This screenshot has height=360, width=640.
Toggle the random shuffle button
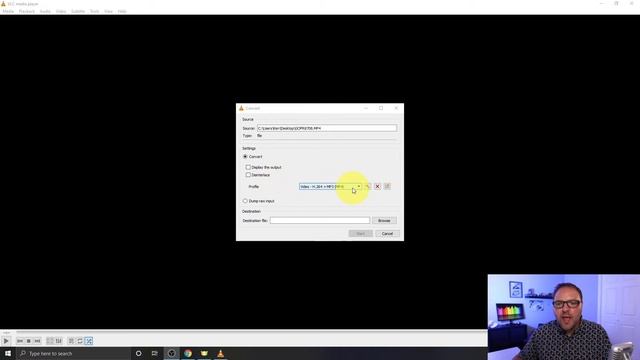coord(89,341)
